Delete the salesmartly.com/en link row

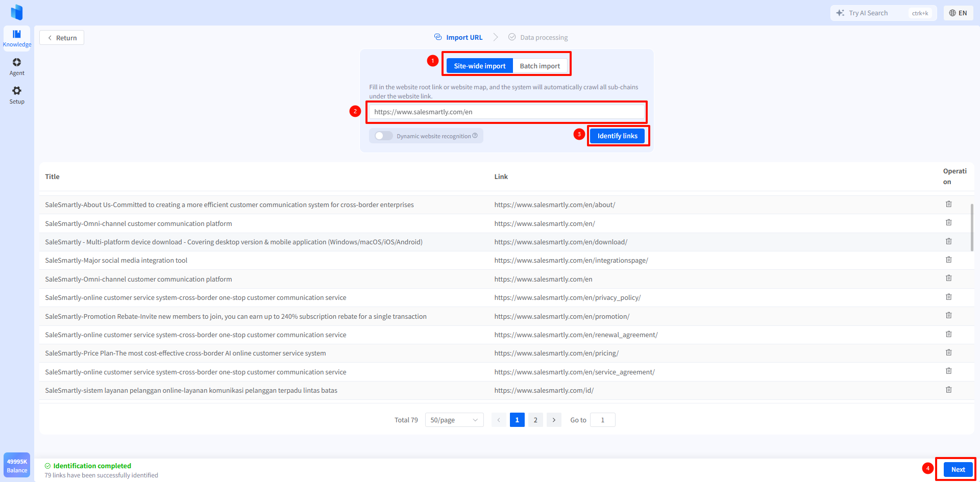948,278
